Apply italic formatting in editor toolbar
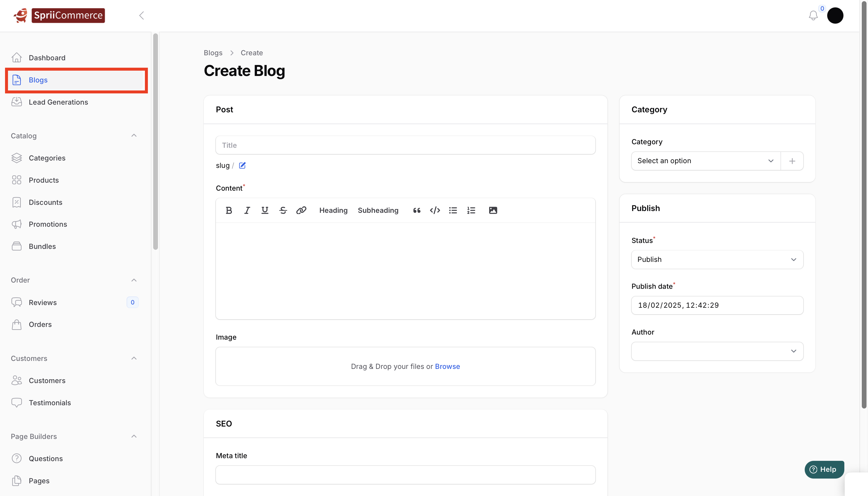The image size is (868, 496). click(247, 210)
